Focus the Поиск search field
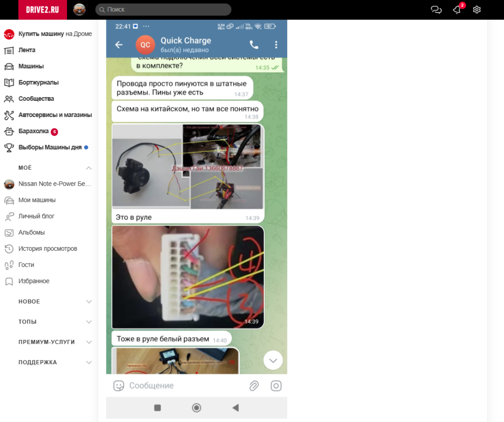Image resolution: width=504 pixels, height=422 pixels. 163,9
